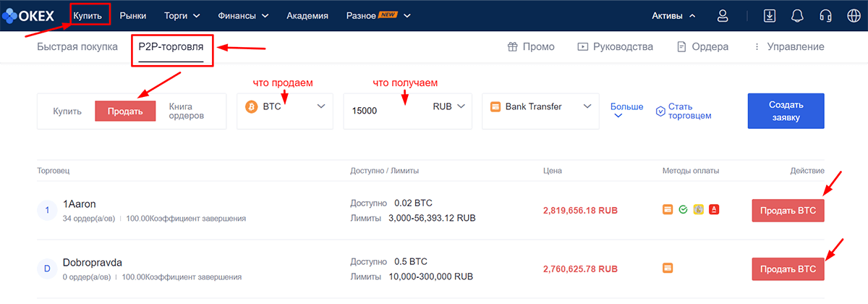Click the Создать заявку button
This screenshot has height=304, width=868.
[x=786, y=111]
